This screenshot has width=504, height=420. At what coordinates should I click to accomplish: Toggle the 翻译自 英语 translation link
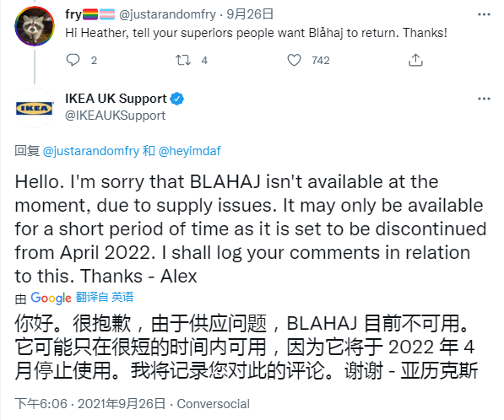105,298
